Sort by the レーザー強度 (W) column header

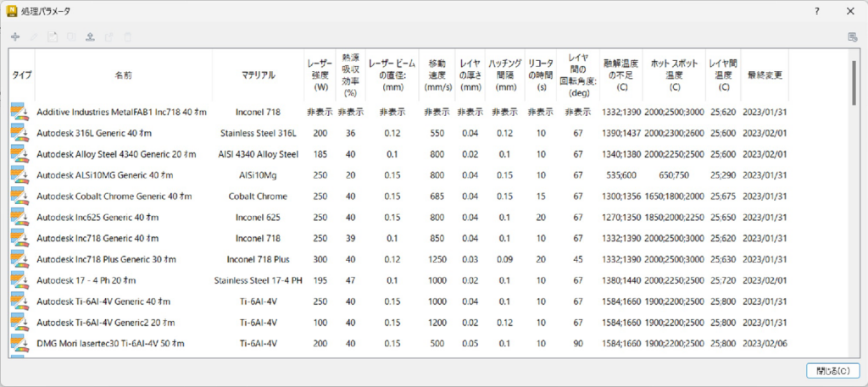pos(320,75)
